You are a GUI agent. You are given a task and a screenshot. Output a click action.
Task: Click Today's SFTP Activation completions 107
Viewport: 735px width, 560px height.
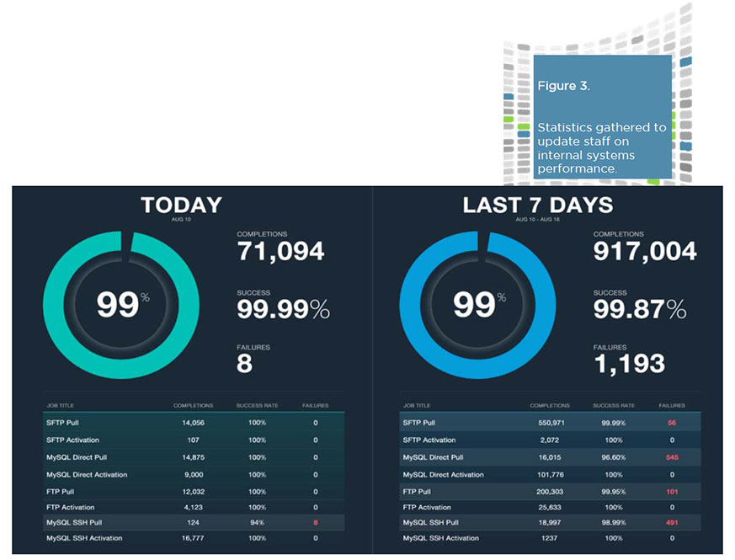pyautogui.click(x=193, y=440)
